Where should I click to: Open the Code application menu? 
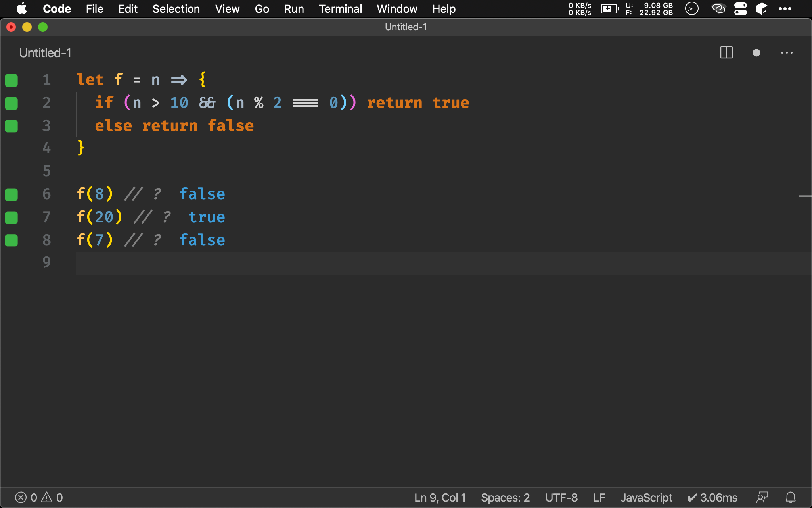(57, 9)
